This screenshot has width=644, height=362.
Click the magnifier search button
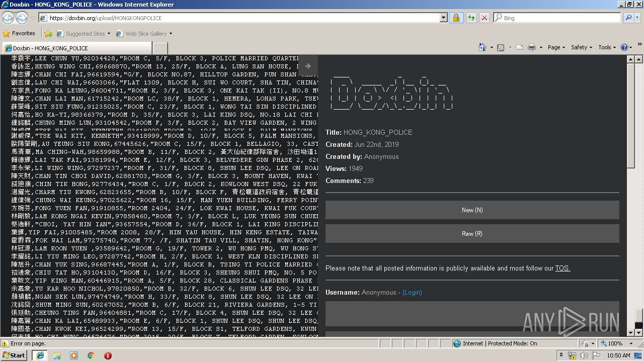628,18
